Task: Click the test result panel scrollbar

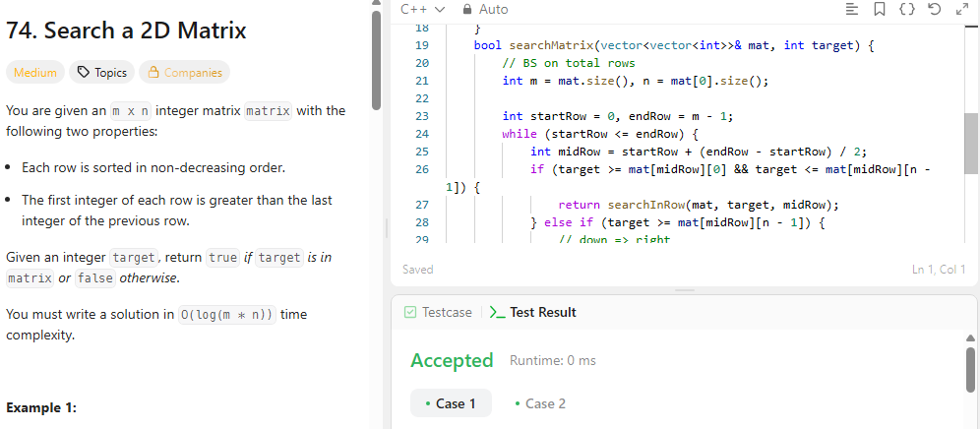Action: pos(970,370)
